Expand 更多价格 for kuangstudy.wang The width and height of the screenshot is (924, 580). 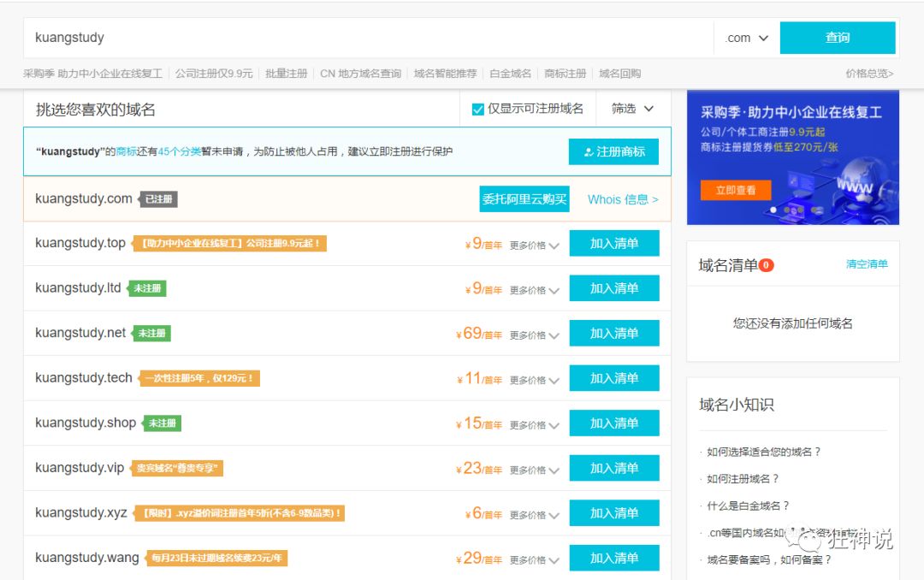coord(531,557)
